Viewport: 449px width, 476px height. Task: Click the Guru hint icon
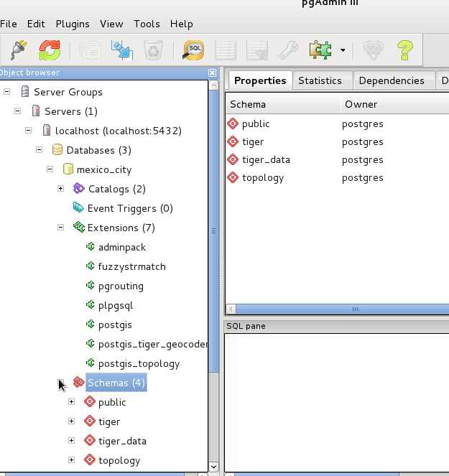coord(373,50)
